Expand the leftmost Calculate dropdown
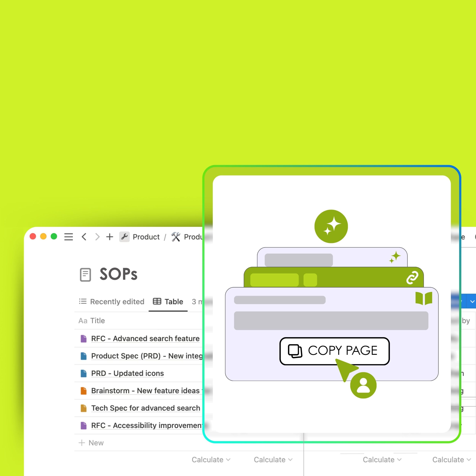The image size is (476, 476). 211,460
